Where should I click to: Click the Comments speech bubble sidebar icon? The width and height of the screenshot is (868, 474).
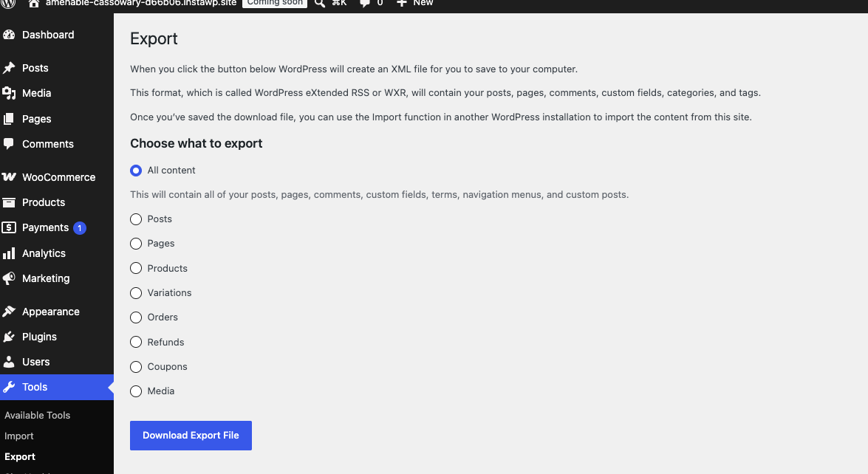point(9,144)
